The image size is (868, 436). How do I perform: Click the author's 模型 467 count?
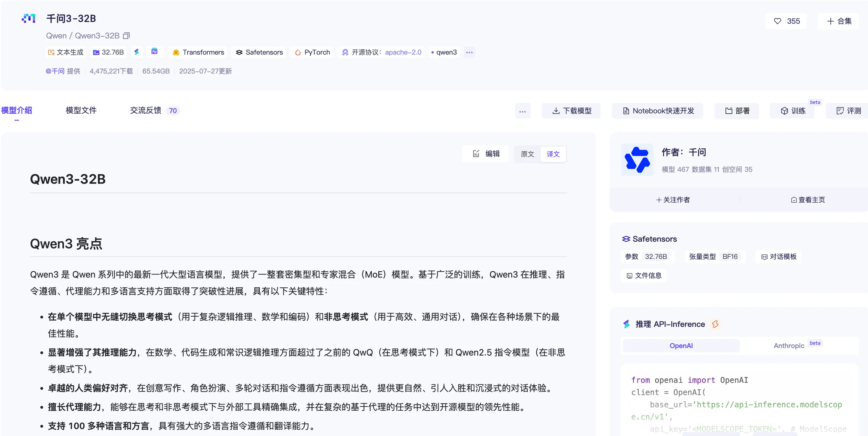tap(675, 169)
